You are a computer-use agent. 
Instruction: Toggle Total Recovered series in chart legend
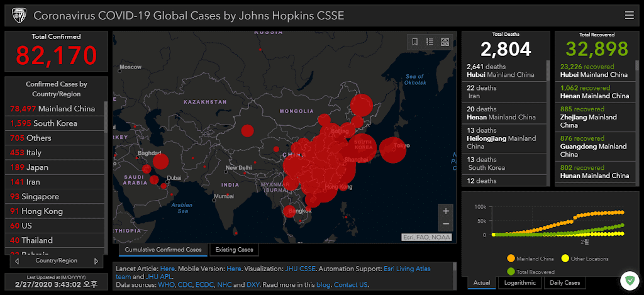pyautogui.click(x=530, y=272)
